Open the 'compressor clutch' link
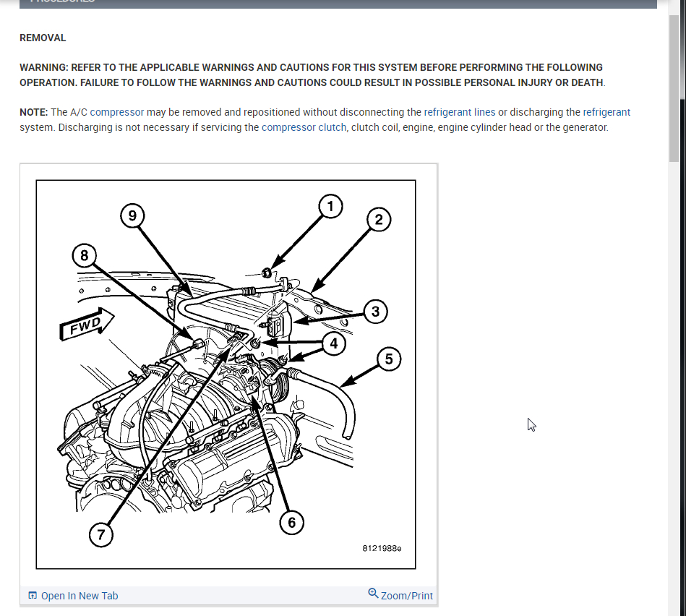Image resolution: width=686 pixels, height=616 pixels. [x=304, y=127]
